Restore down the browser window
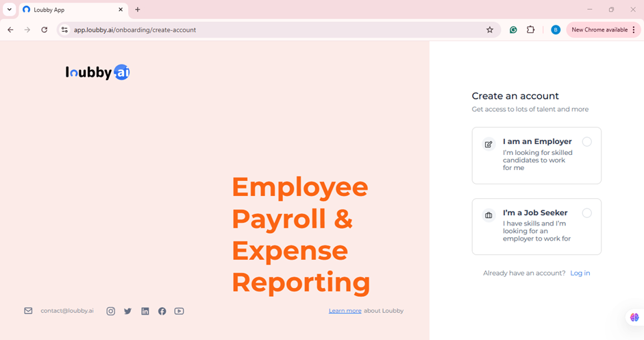 (x=611, y=10)
